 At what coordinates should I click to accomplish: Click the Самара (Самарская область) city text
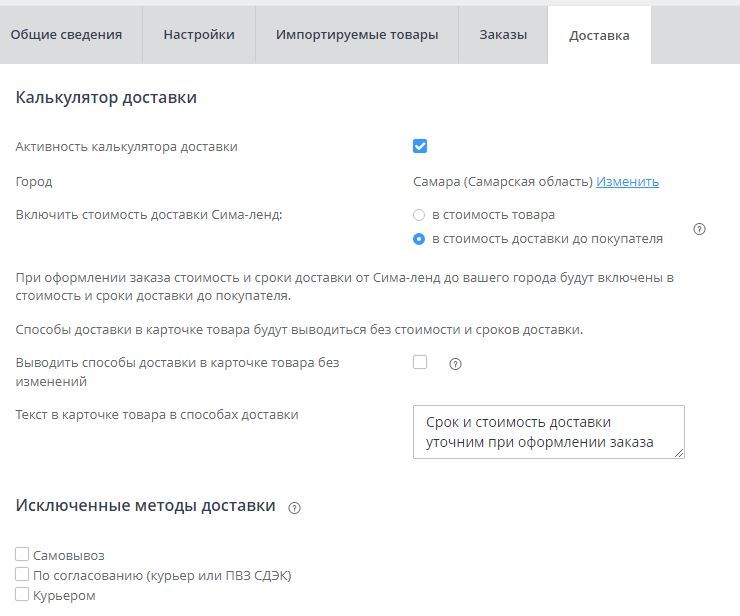pos(503,182)
